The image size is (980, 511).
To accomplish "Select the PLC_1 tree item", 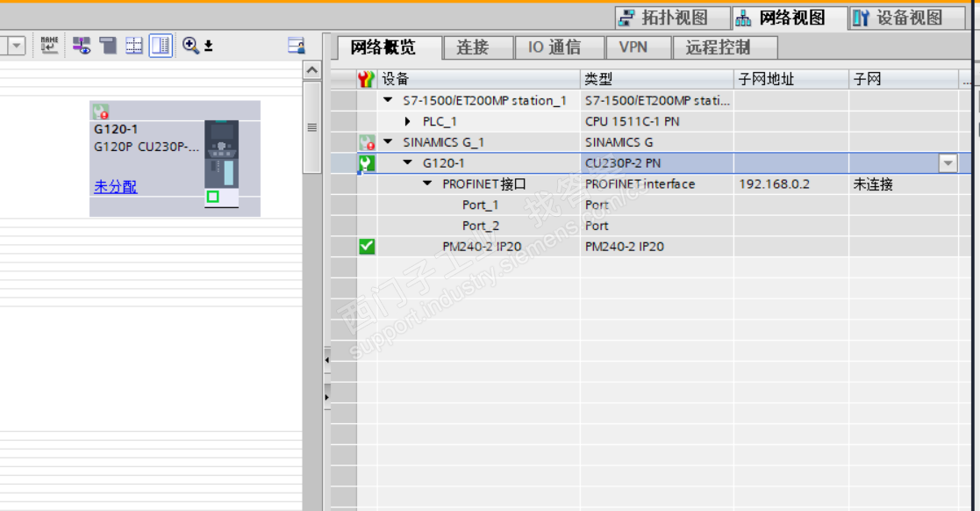I will pos(440,121).
